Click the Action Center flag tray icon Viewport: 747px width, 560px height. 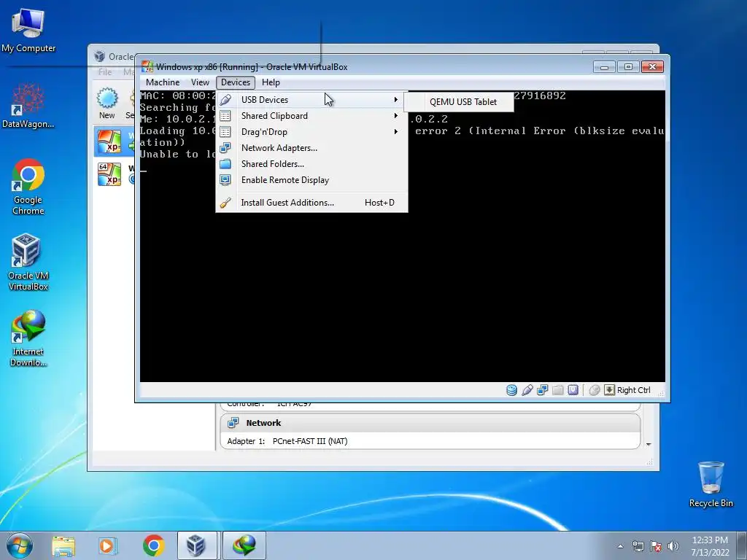[656, 546]
